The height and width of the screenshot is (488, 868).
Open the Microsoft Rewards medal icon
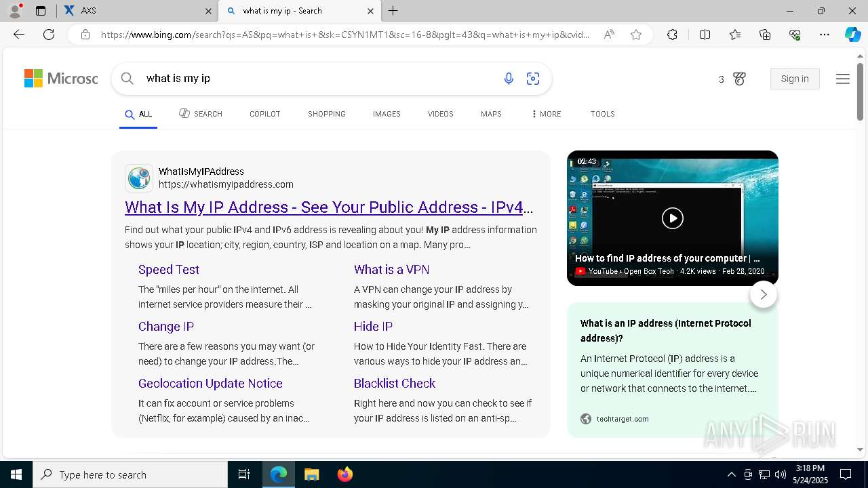click(x=740, y=79)
